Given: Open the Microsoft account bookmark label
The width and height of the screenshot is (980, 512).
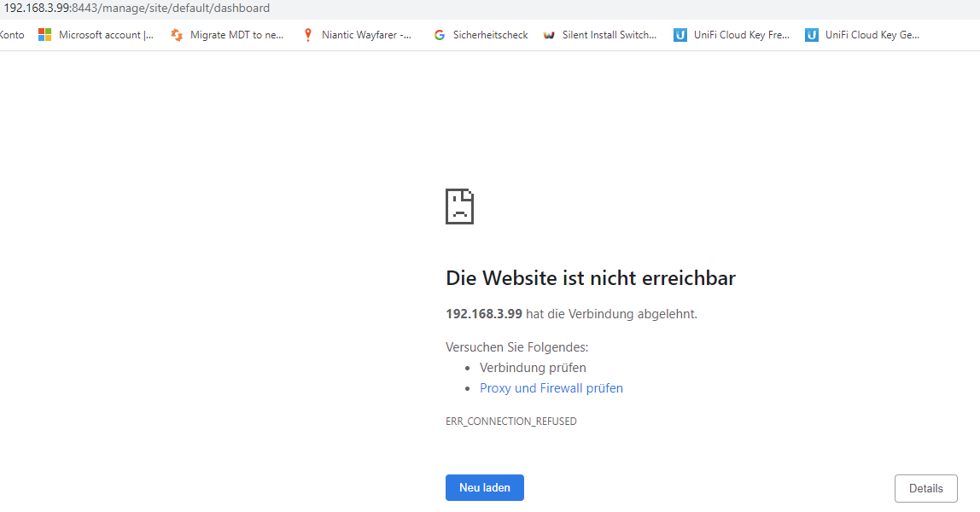Looking at the screenshot, I should tap(106, 35).
